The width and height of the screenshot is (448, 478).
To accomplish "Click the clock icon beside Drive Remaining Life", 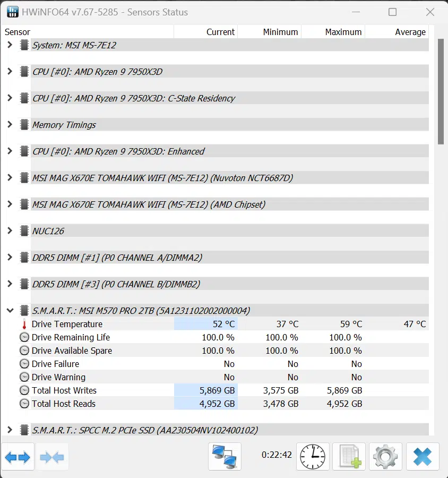I will pyautogui.click(x=24, y=337).
